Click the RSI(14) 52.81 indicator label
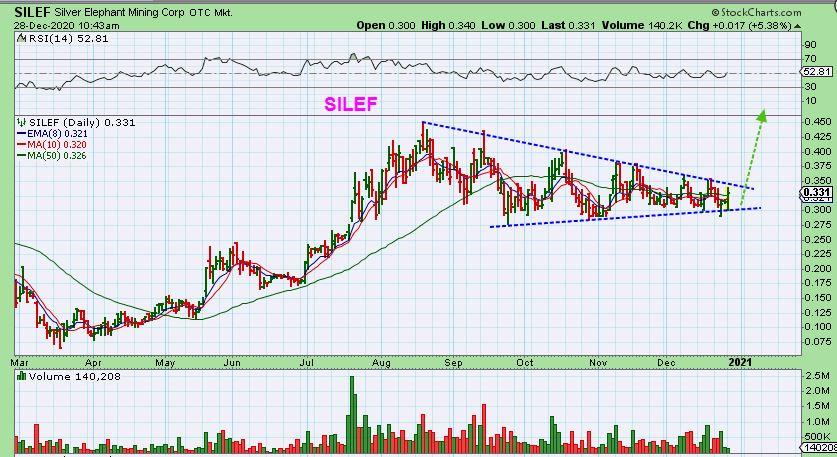 (68, 38)
